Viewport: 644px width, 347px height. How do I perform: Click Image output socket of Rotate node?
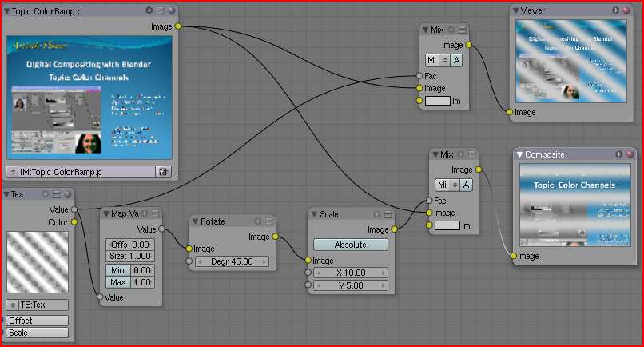[x=275, y=237]
